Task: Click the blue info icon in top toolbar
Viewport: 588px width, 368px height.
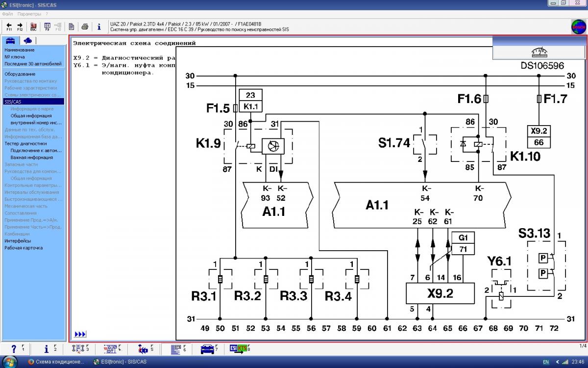Action: 99,26
